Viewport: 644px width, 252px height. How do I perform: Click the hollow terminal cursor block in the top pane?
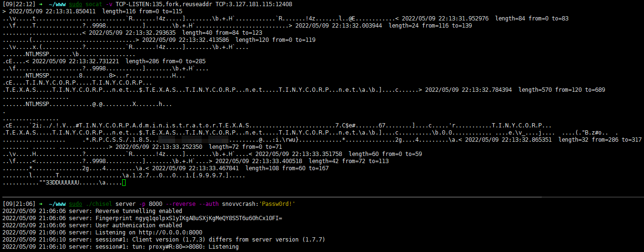124,183
